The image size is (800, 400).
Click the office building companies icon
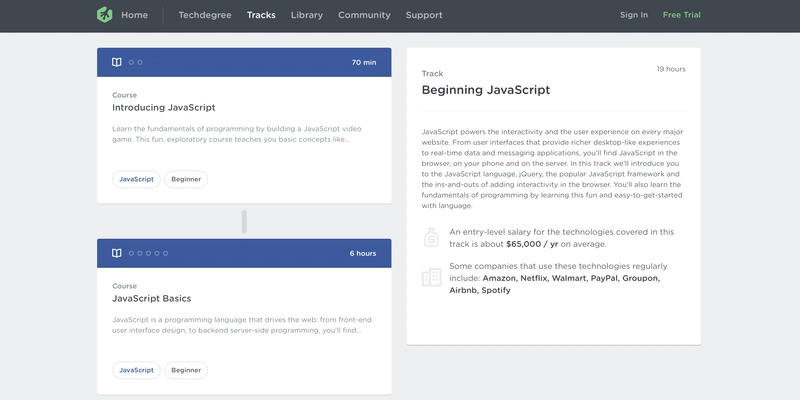pos(432,277)
